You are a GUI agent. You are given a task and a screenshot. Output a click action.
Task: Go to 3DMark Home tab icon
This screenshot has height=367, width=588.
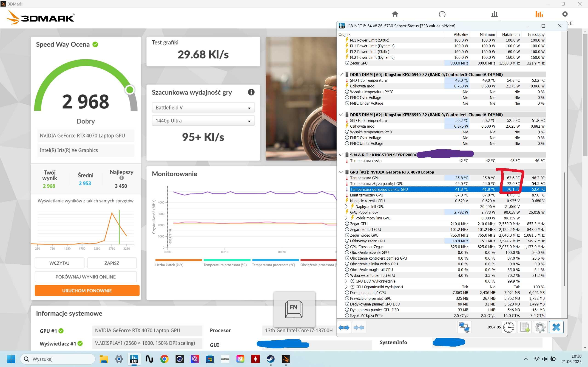coord(395,14)
